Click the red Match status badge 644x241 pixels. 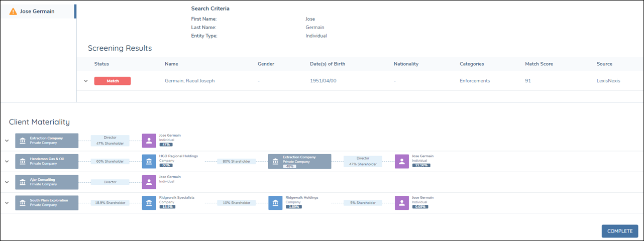point(113,81)
